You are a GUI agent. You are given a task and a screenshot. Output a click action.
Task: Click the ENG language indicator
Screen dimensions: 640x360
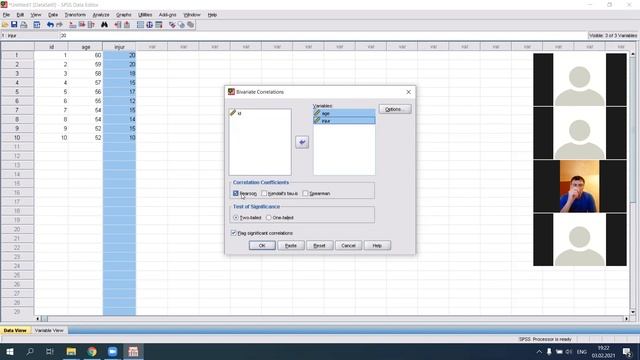582,351
